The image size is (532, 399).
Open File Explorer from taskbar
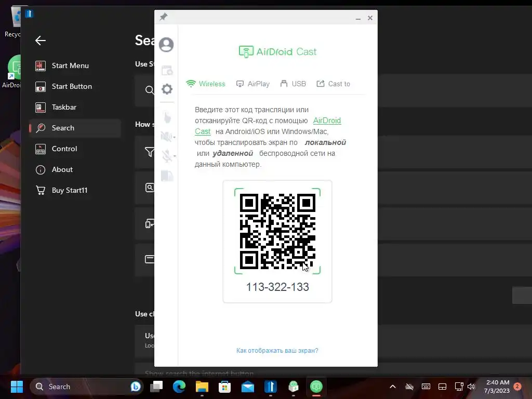tap(202, 387)
